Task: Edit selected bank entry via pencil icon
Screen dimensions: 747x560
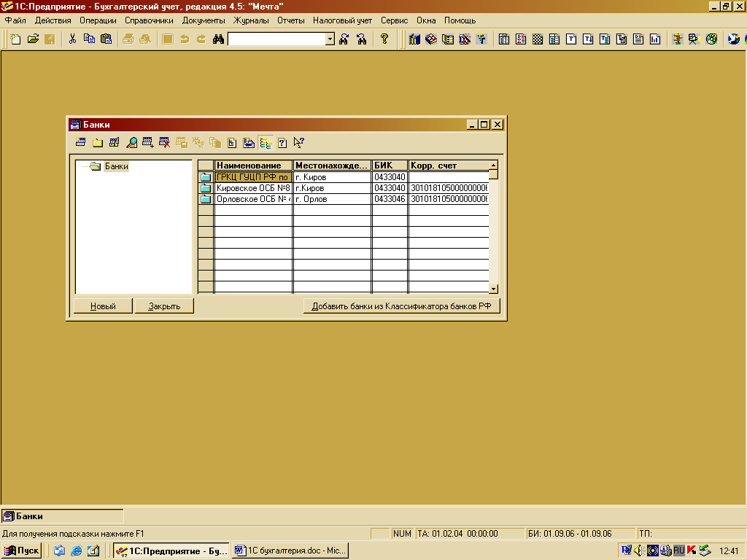Action: pyautogui.click(x=115, y=142)
